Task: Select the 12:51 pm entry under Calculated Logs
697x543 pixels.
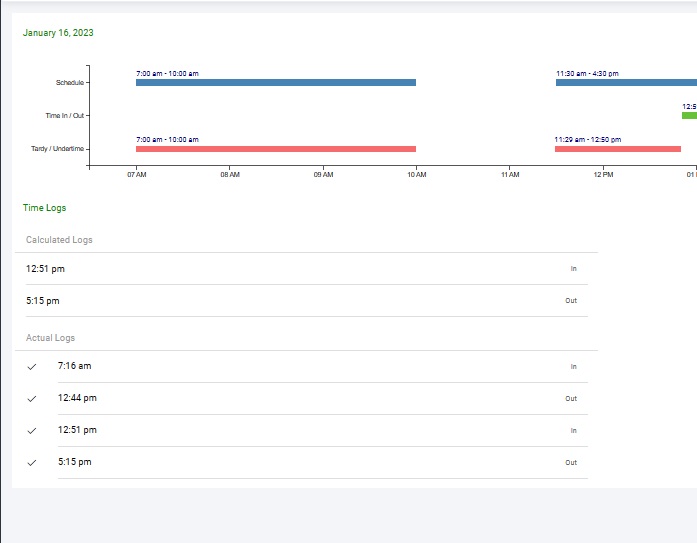Action: click(x=45, y=269)
